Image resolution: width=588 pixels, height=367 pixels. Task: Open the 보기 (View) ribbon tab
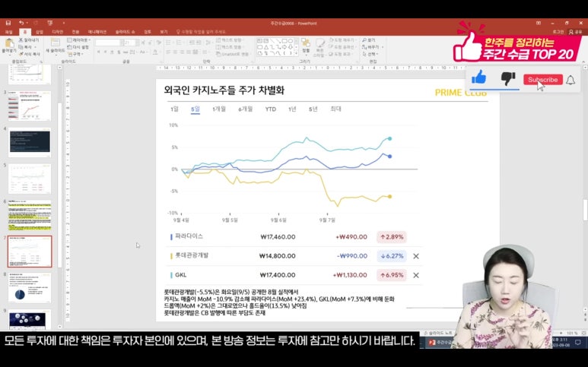point(164,32)
